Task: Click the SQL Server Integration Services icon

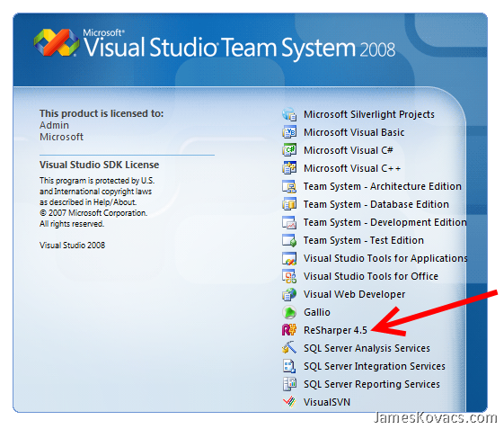Action: point(289,366)
